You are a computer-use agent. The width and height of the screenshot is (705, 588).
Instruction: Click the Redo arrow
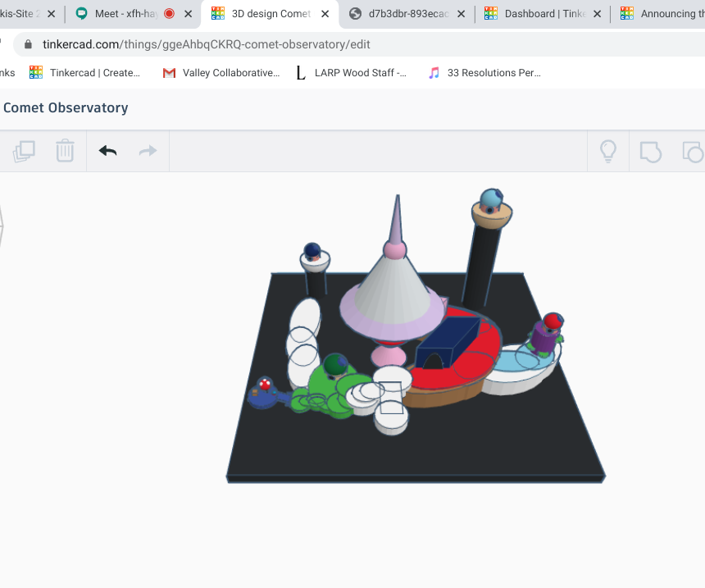pyautogui.click(x=148, y=151)
